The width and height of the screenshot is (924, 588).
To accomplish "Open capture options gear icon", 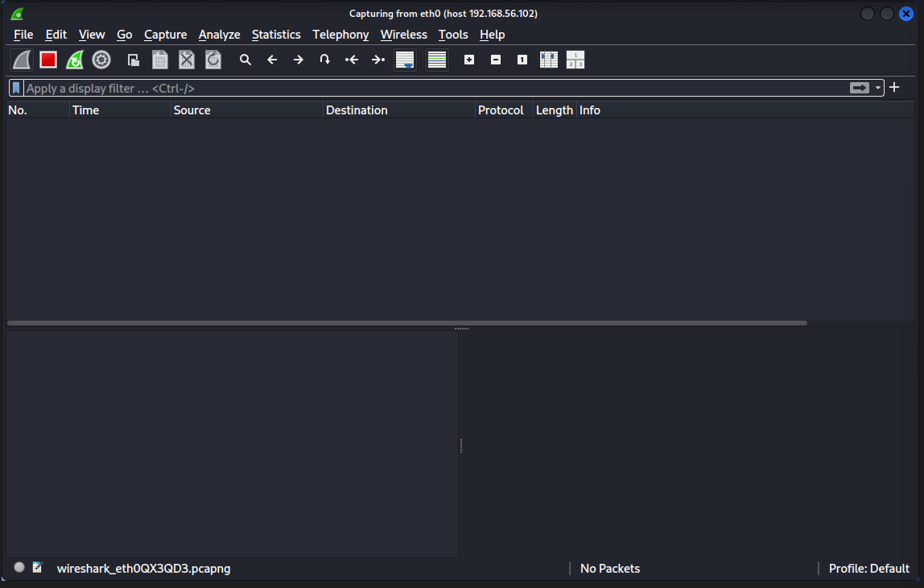I will (x=101, y=60).
